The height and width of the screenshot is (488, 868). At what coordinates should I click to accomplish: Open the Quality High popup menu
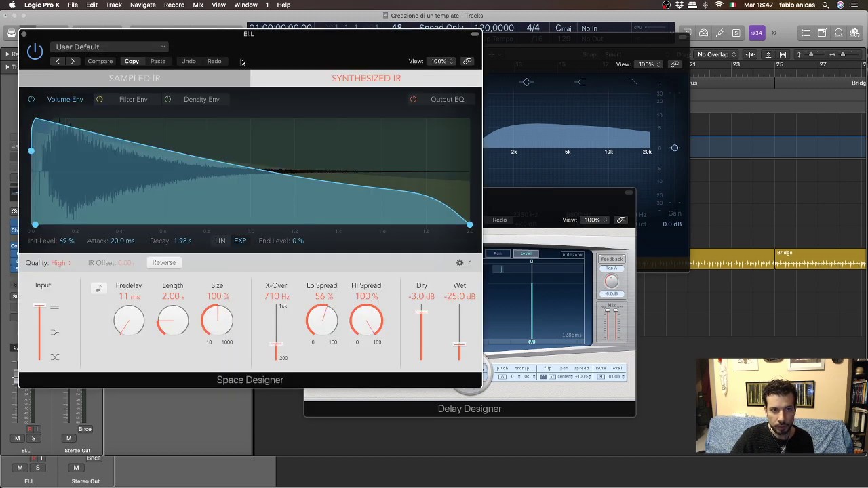click(61, 262)
